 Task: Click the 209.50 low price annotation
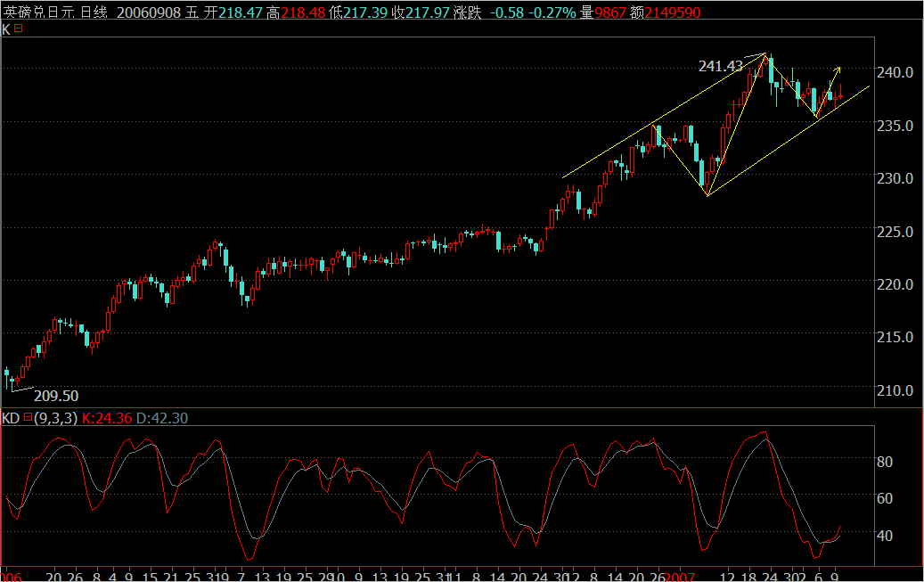(55, 396)
